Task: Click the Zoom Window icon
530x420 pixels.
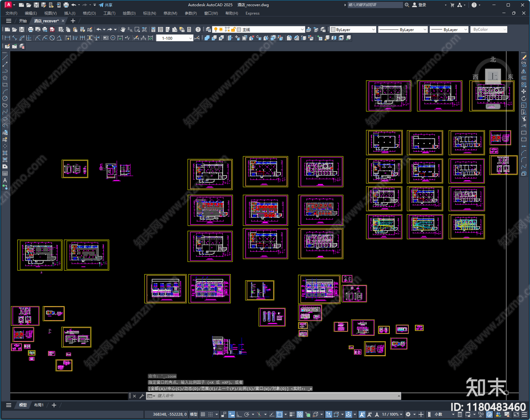Action: [x=137, y=29]
